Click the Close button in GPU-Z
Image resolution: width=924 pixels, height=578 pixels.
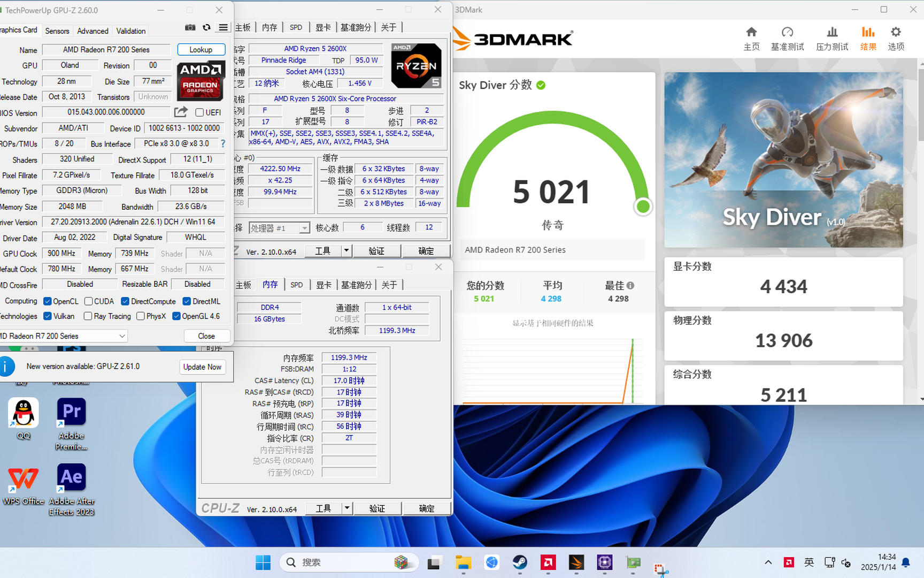tap(206, 336)
